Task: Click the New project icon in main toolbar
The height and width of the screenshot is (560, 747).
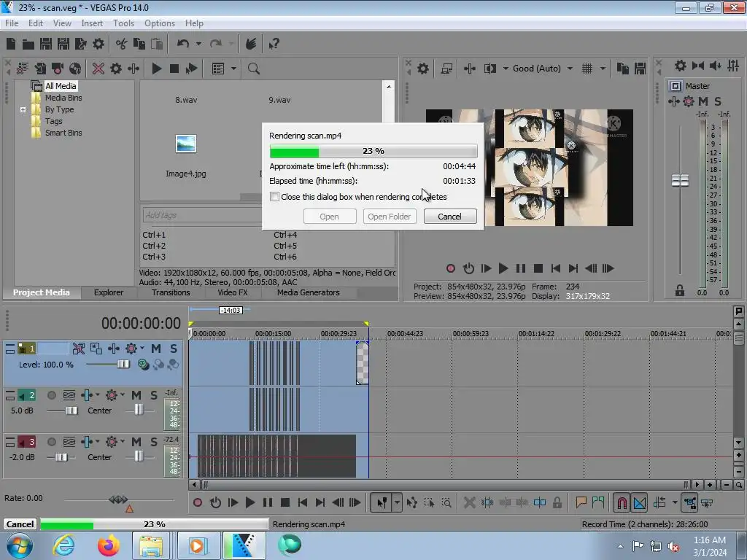Action: pos(11,44)
